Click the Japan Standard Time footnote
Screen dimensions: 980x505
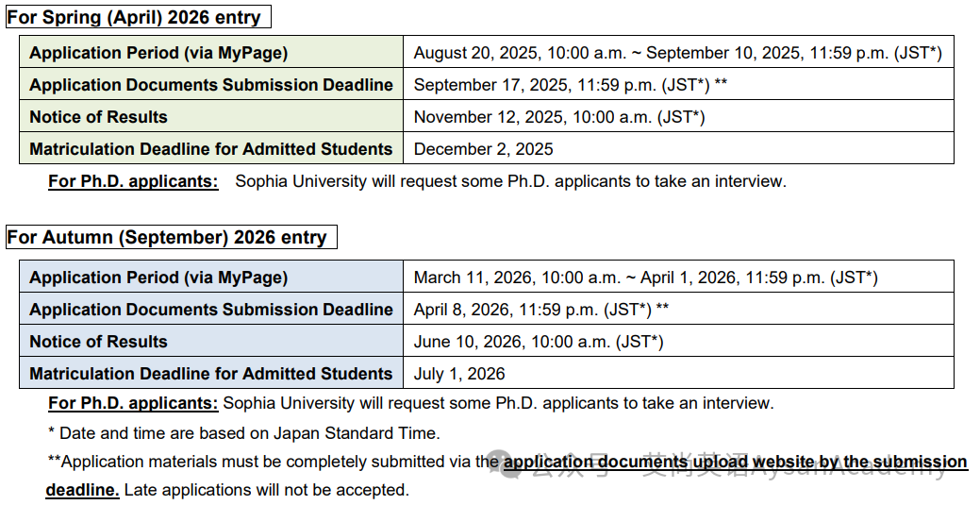click(243, 433)
